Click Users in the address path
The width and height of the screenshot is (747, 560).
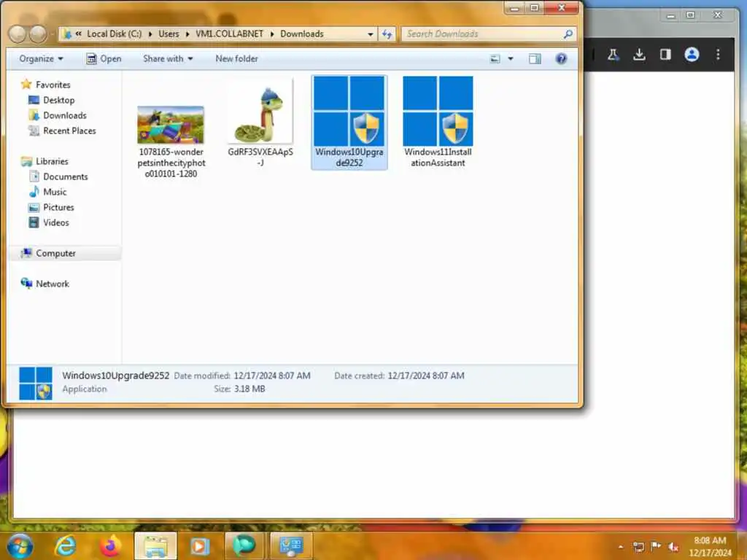pos(169,34)
